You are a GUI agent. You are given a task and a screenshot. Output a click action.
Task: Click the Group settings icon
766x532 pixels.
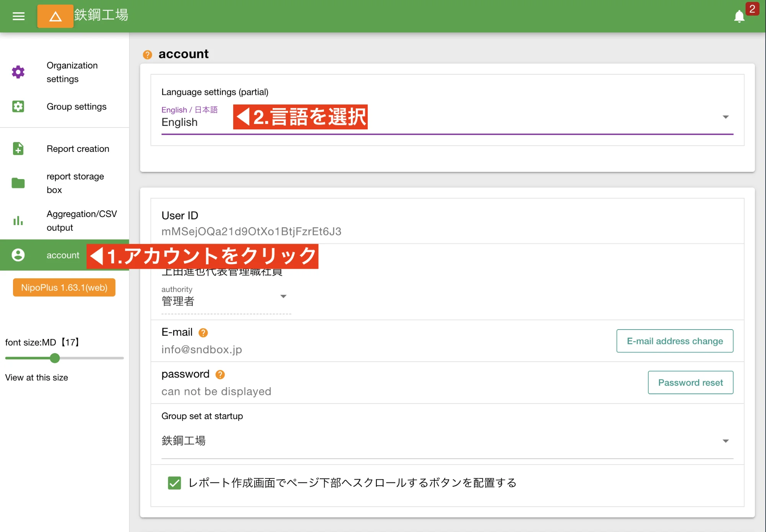click(x=18, y=106)
